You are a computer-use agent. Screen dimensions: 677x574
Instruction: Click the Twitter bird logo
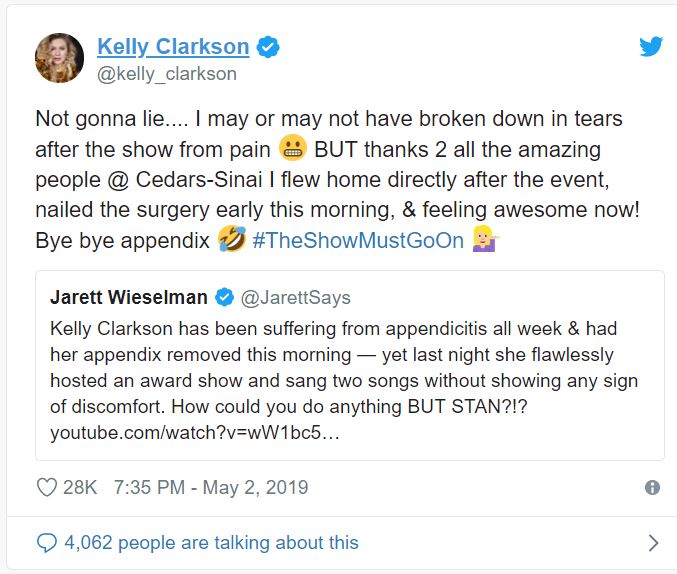pyautogui.click(x=651, y=46)
